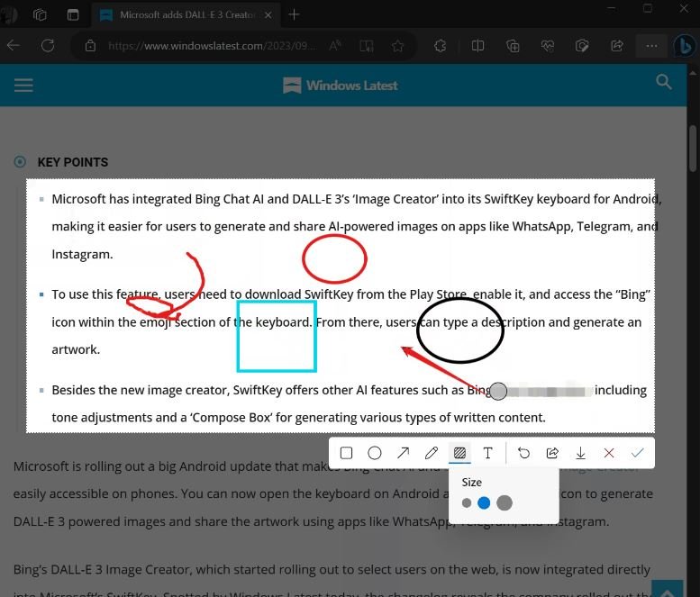
Task: Reload the current page
Action: pos(48,46)
